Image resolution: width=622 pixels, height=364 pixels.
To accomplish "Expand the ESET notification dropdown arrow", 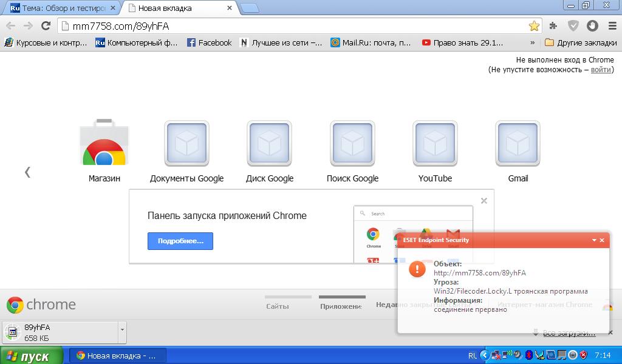I will tap(594, 240).
